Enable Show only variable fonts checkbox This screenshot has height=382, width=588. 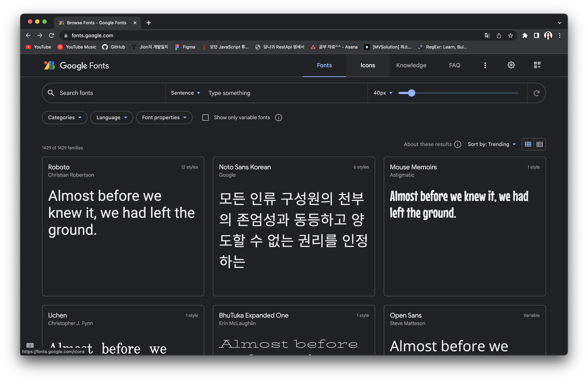click(x=205, y=117)
